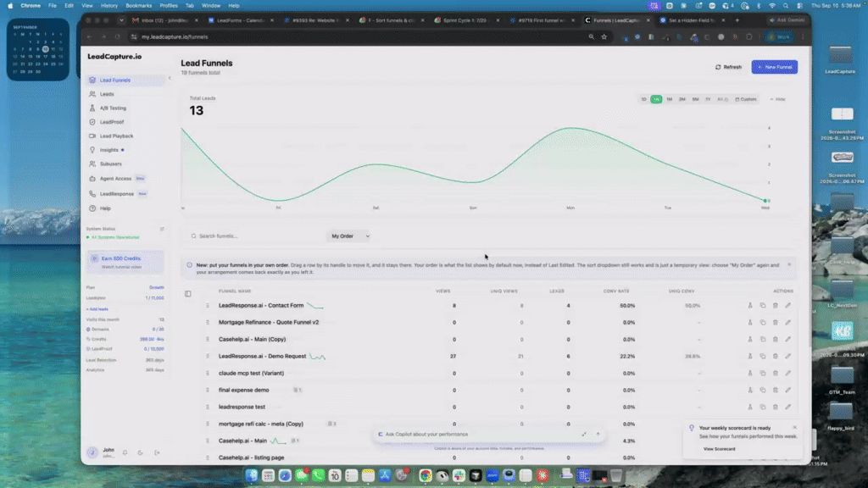Open Subusers sidebar item
The image size is (868, 488).
pos(125,164)
